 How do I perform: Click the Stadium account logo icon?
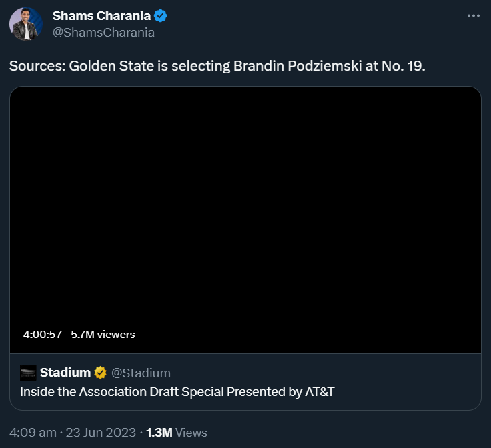pos(28,373)
